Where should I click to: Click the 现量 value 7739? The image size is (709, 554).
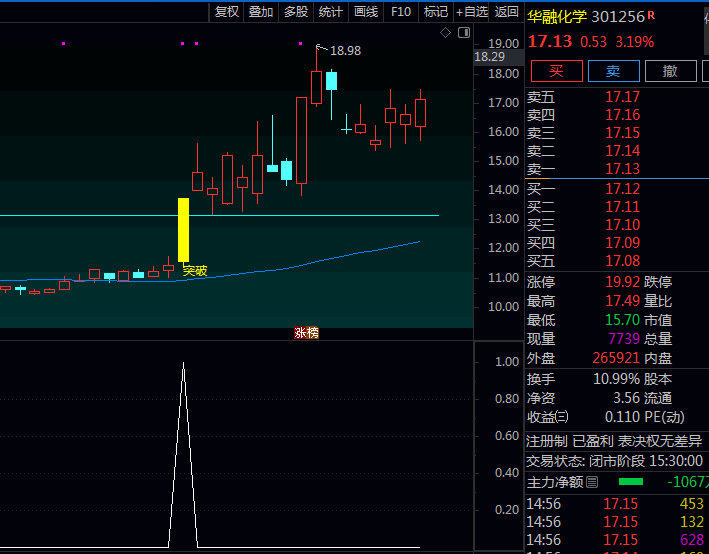pyautogui.click(x=624, y=339)
